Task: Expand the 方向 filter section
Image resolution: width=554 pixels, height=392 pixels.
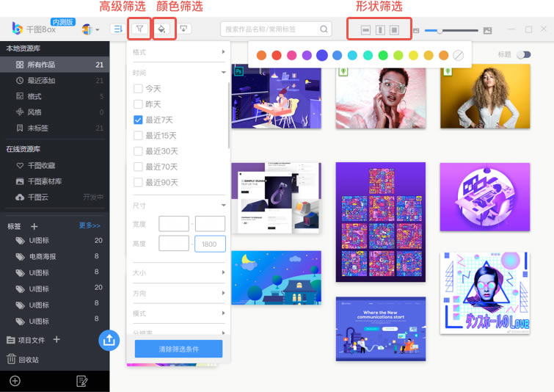Action: click(x=178, y=293)
